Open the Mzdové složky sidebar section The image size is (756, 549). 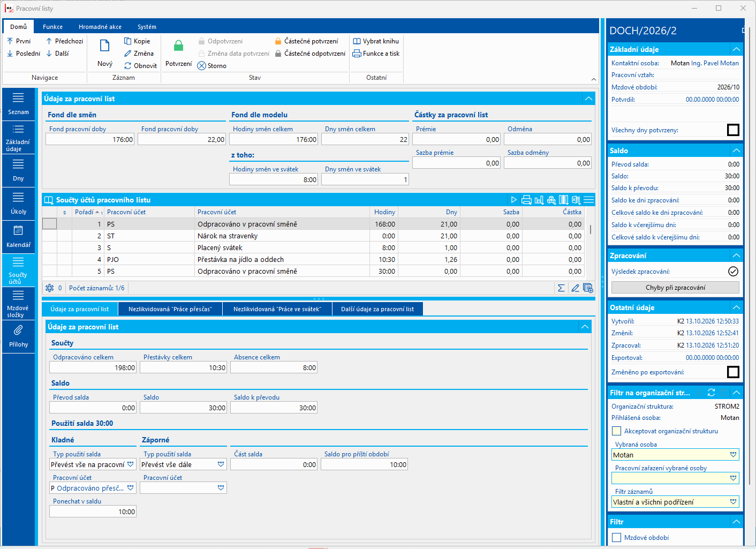point(18,304)
